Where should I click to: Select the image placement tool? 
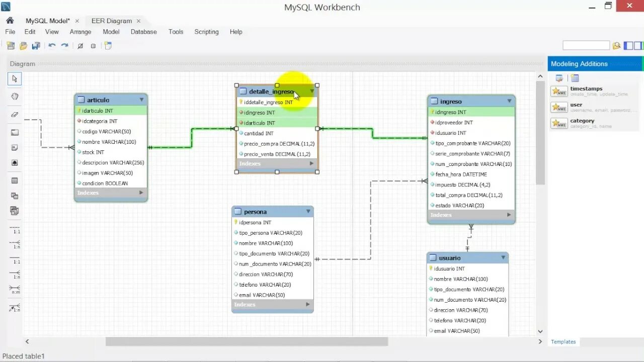(x=15, y=162)
